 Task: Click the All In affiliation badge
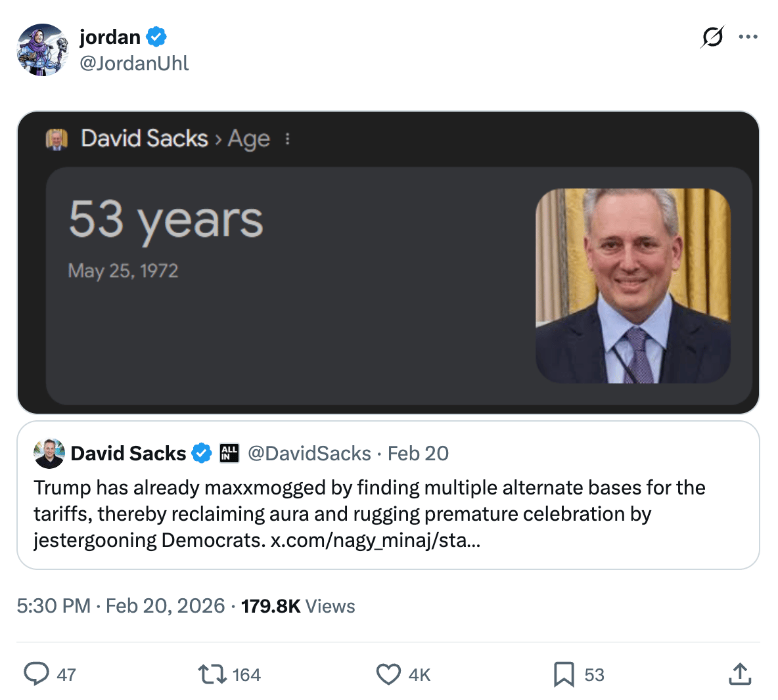point(229,453)
